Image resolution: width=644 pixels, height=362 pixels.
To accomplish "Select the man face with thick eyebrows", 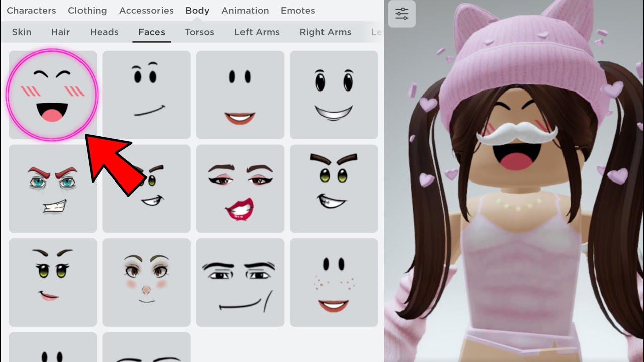I will (240, 282).
